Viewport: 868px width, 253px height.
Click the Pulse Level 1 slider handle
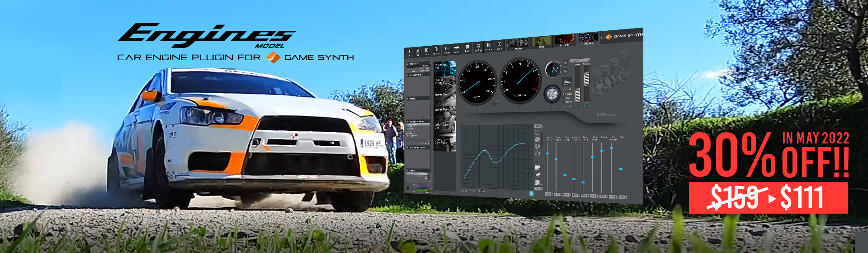[547, 153]
